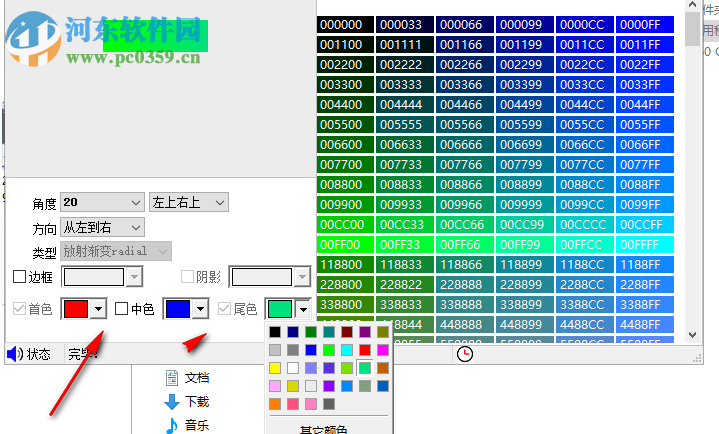Pick the teal swatch in the palette popup
This screenshot has width=719, height=434.
(x=329, y=332)
